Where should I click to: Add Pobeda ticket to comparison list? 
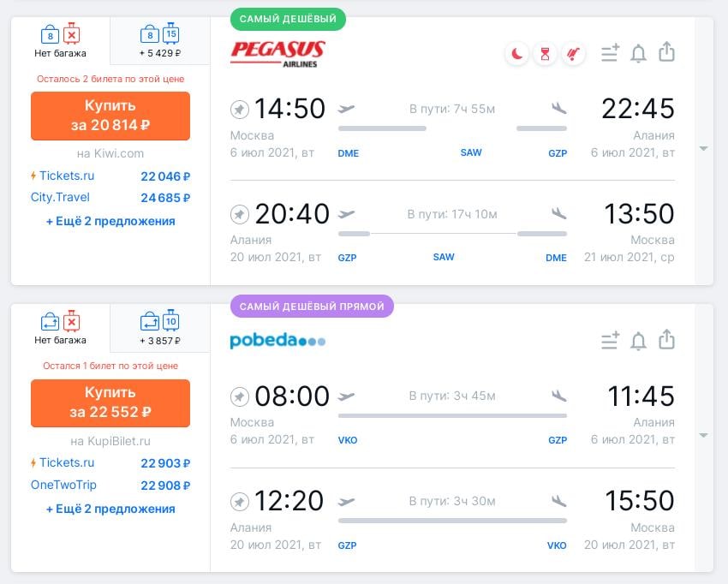(x=610, y=340)
